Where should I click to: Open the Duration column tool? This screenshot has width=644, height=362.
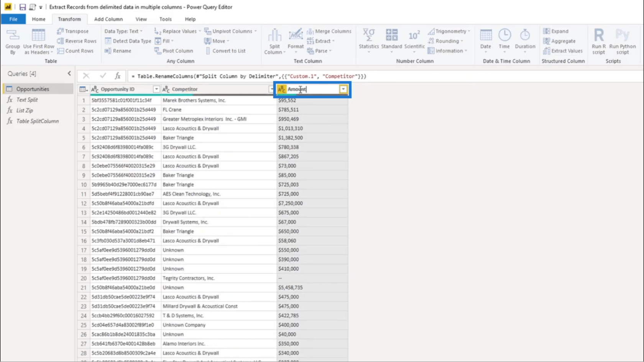[525, 41]
